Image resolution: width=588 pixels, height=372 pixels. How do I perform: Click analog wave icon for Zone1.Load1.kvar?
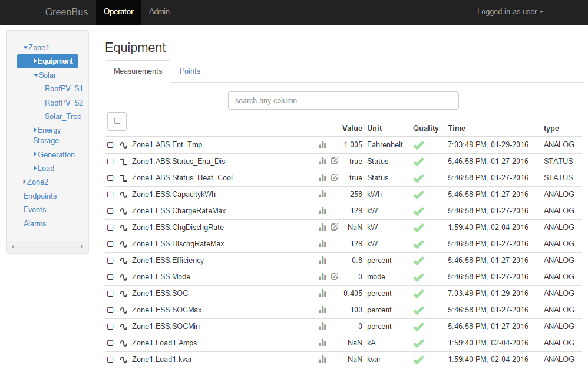(x=123, y=360)
